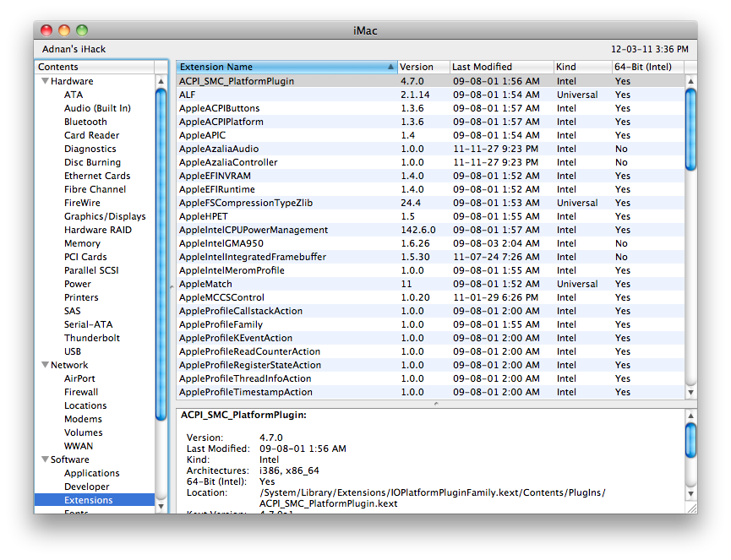Select Disc Burning item

click(x=92, y=162)
